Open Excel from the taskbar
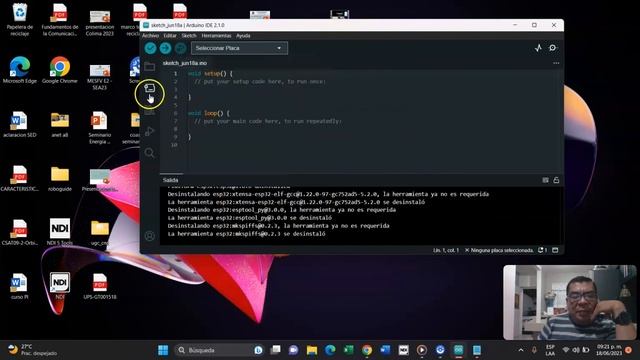This screenshot has height=360, width=640. coord(349,350)
